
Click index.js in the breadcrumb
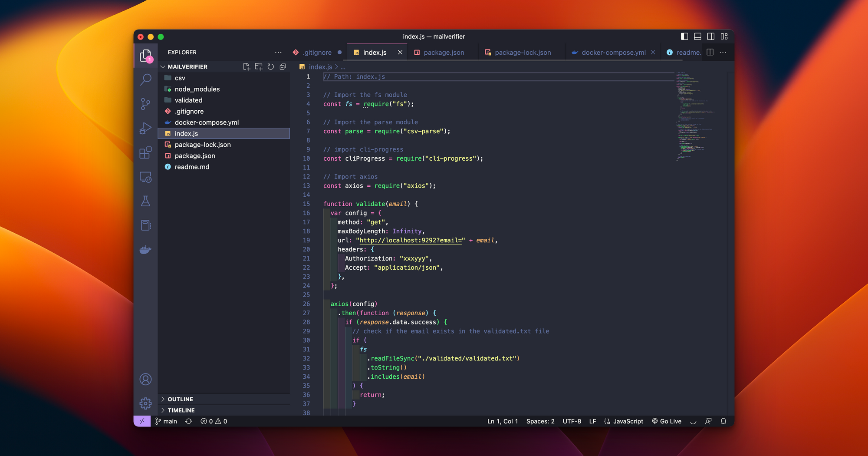(320, 67)
